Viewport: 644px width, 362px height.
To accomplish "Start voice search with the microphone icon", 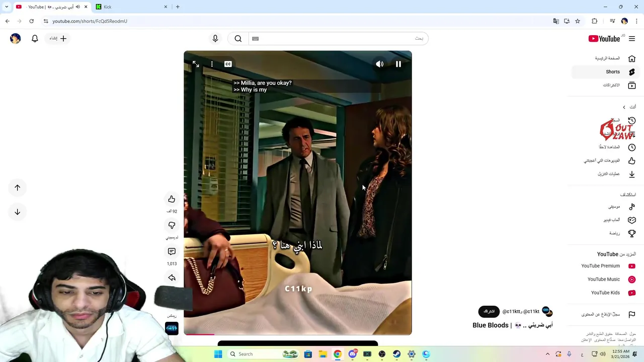I will 215,39.
